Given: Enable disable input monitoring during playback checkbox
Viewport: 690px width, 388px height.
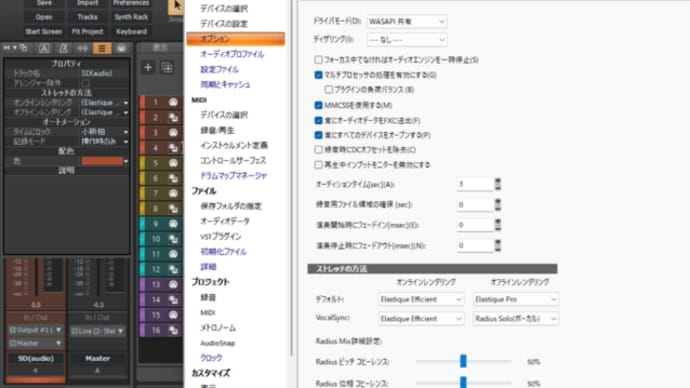Looking at the screenshot, I should (319, 165).
